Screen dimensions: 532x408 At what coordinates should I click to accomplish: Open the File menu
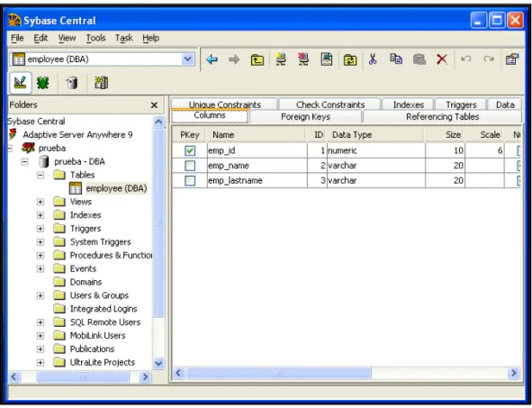(x=17, y=38)
